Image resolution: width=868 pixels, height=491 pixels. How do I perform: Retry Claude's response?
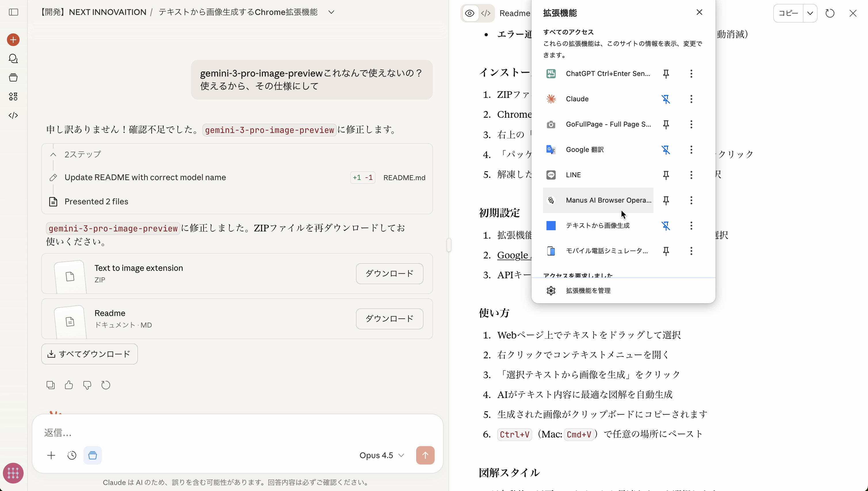106,385
